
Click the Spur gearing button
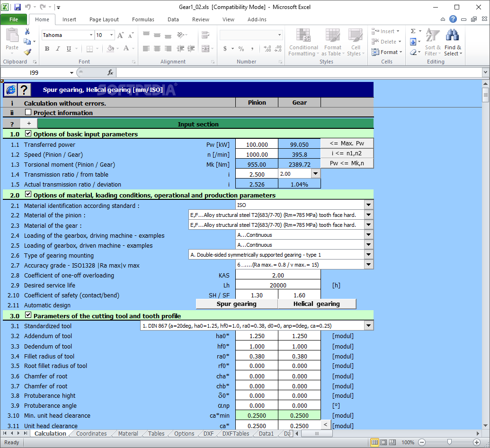(x=237, y=304)
